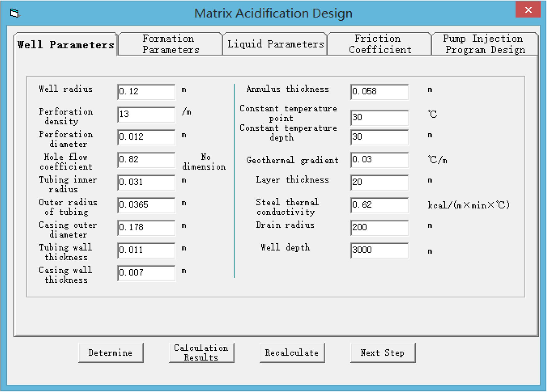The height and width of the screenshot is (392, 547).
Task: Edit the Geothermal gradient value
Action: (x=379, y=160)
